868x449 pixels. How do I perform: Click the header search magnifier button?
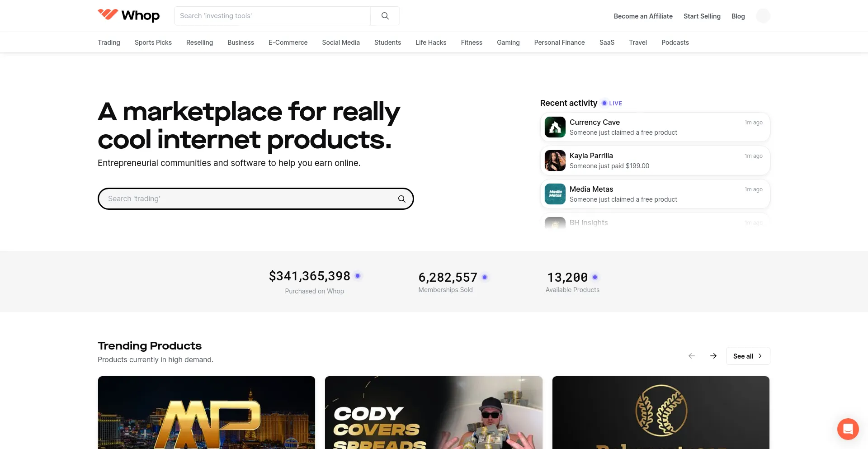[x=385, y=16]
